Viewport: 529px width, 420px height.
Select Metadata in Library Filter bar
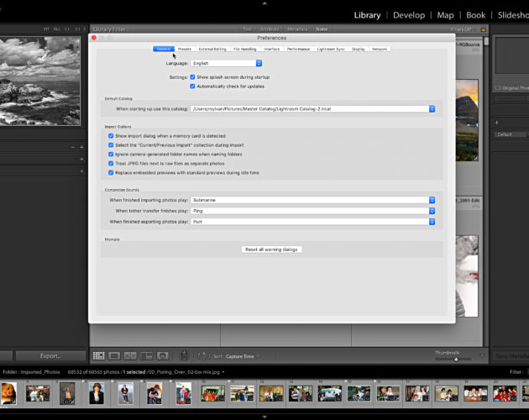click(297, 29)
